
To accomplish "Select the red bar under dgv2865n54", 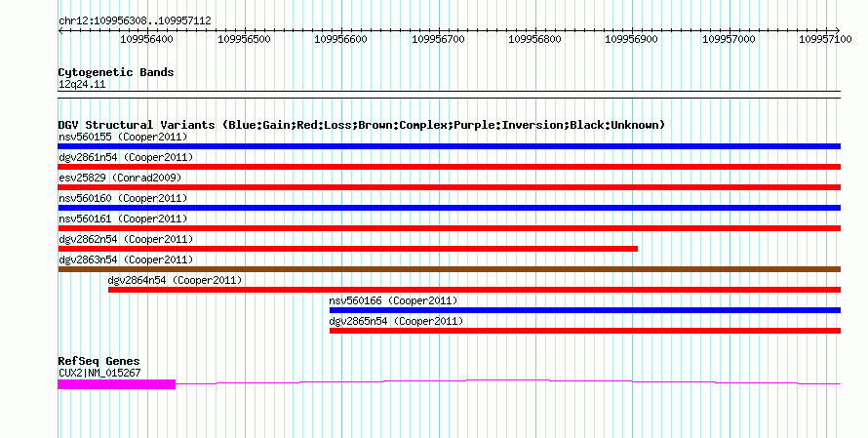I will pyautogui.click(x=585, y=331).
